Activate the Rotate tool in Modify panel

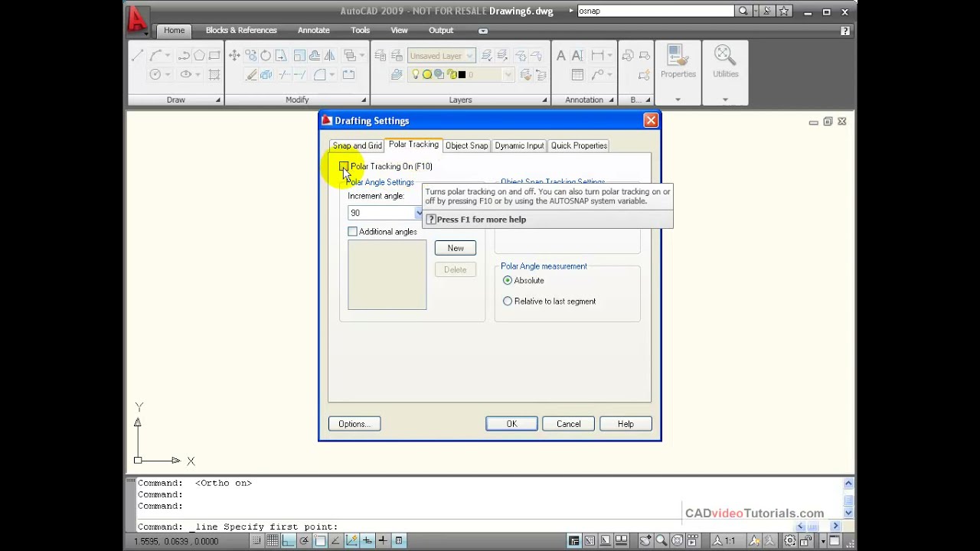click(x=266, y=56)
